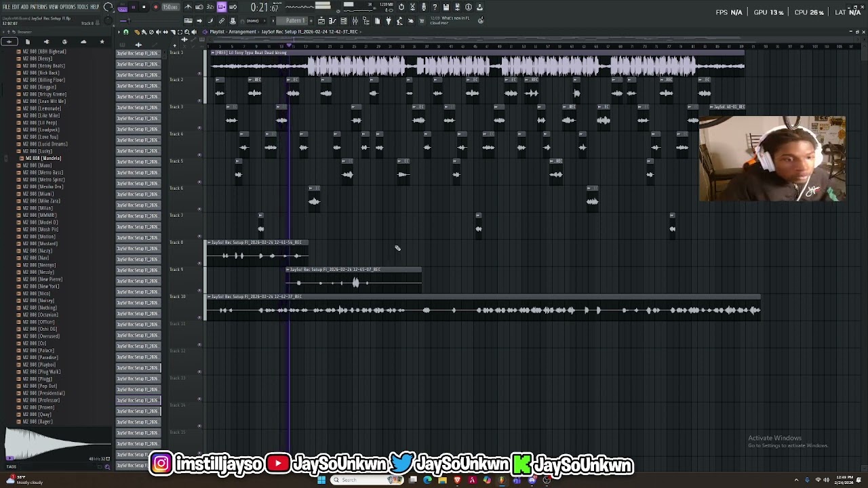Click the browser cloud tab icon

83,42
